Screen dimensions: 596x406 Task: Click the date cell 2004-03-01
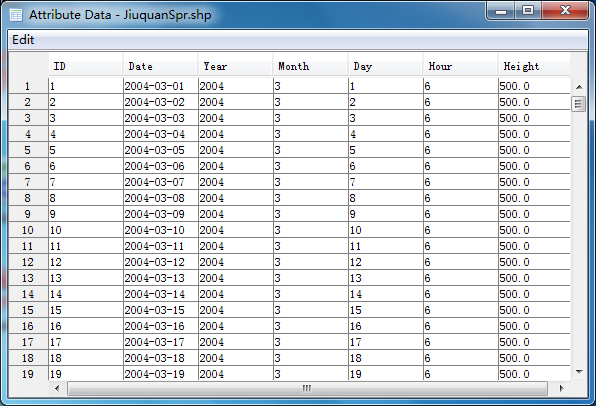tap(161, 86)
